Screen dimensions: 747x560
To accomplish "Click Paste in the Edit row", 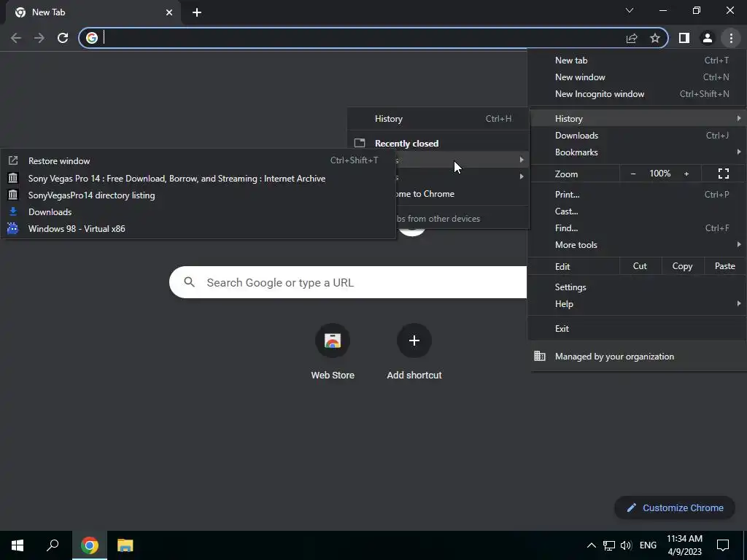I will [x=724, y=266].
